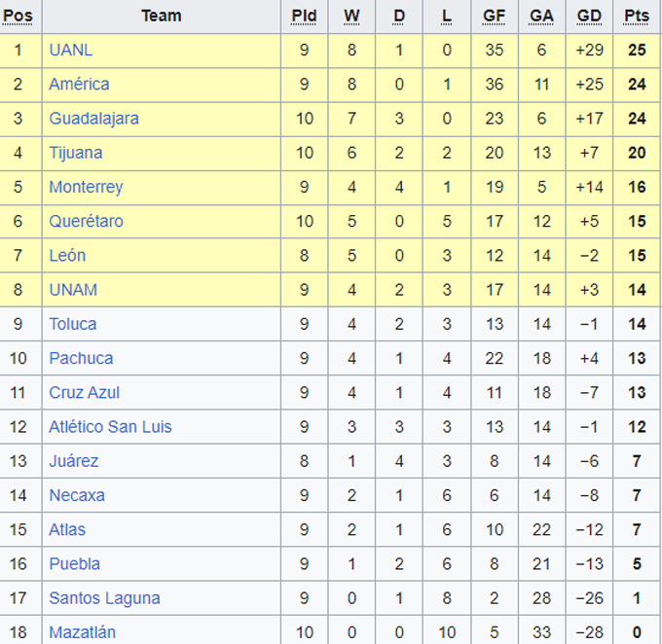This screenshot has height=644, width=662.
Task: Click the Atlético San Luis link
Action: coord(110,426)
